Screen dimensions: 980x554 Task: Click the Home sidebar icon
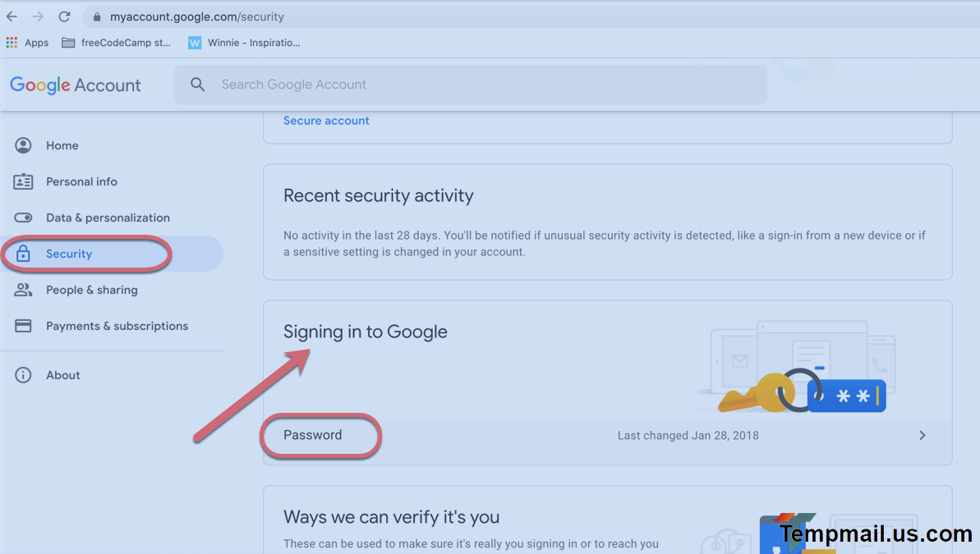click(x=23, y=145)
